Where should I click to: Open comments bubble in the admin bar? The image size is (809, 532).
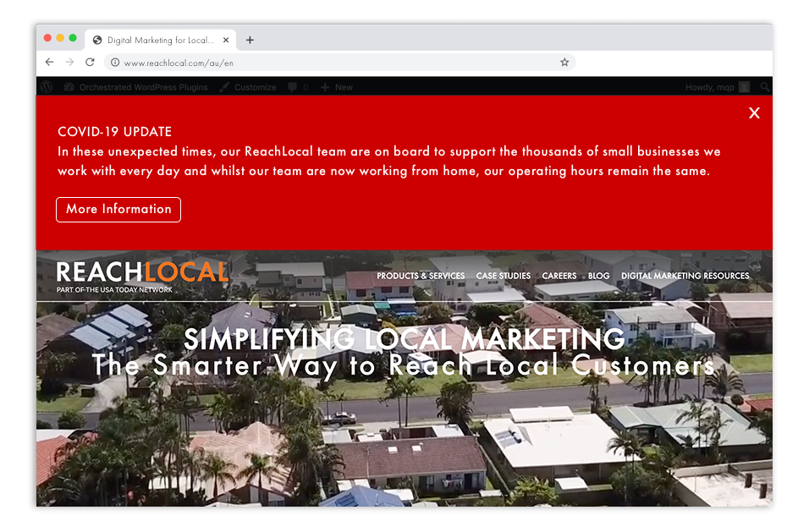pos(298,87)
